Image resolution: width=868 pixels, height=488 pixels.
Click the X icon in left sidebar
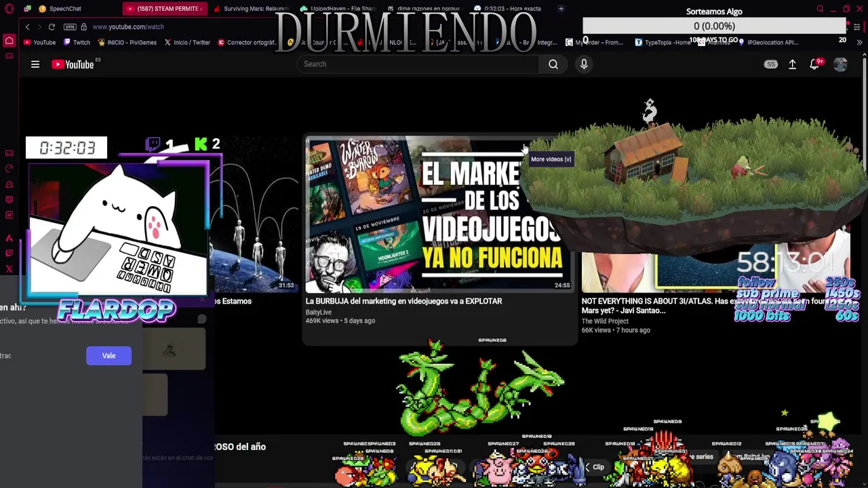pyautogui.click(x=9, y=269)
